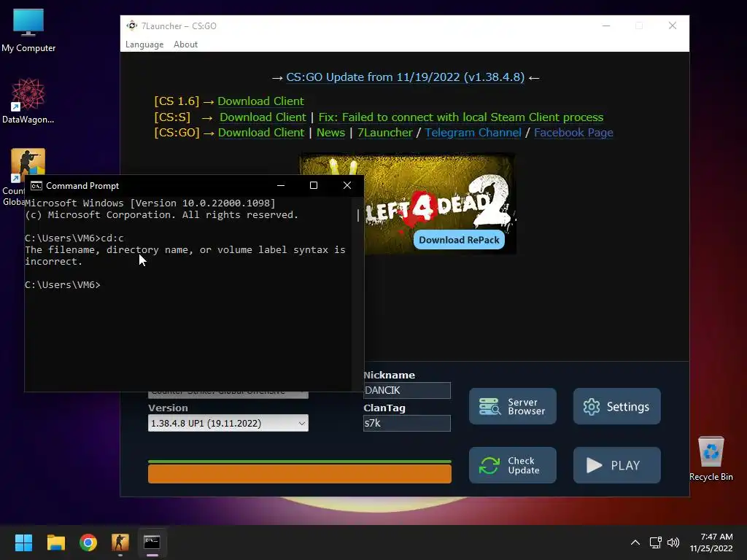Open the Language menu in 7Launcher
Image resolution: width=747 pixels, height=560 pixels.
click(144, 44)
